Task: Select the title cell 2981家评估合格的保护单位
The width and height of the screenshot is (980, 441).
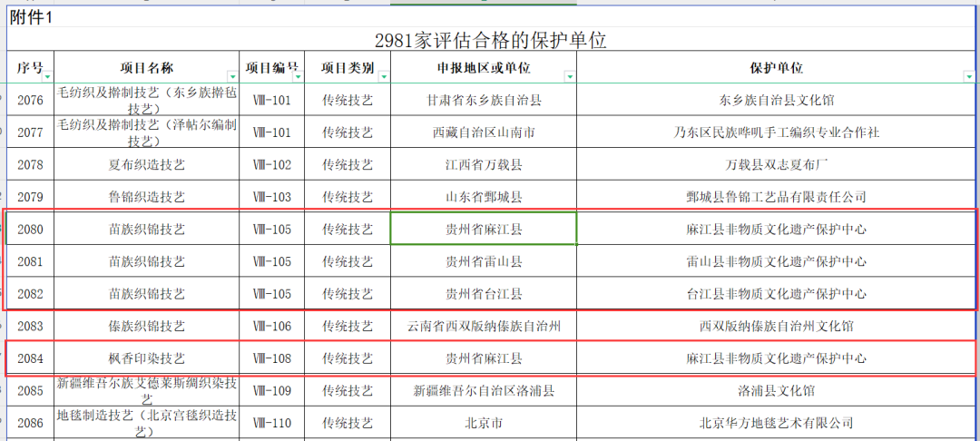Action: pos(490,40)
